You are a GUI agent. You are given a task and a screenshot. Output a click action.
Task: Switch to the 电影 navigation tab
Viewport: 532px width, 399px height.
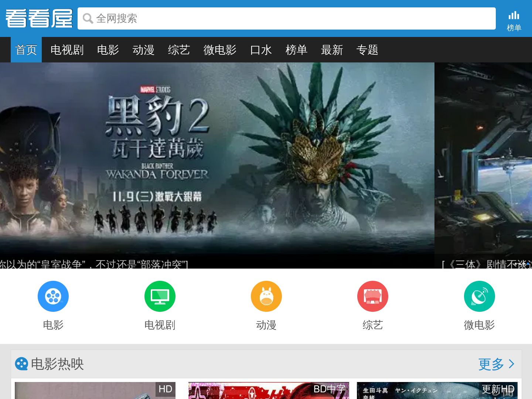click(108, 50)
